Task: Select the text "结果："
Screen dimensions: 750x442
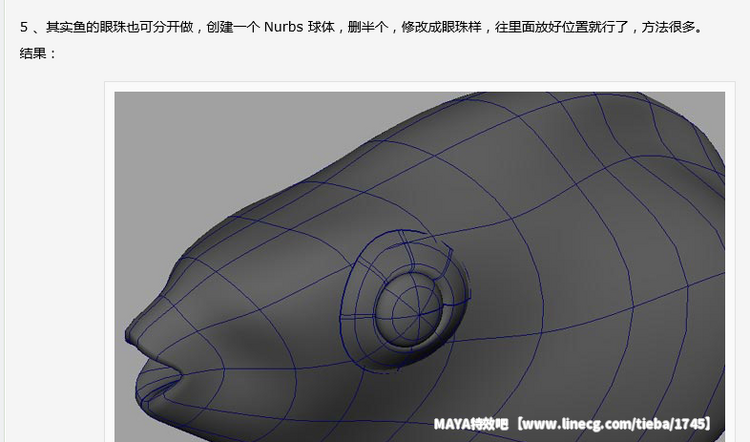Action: [x=38, y=54]
